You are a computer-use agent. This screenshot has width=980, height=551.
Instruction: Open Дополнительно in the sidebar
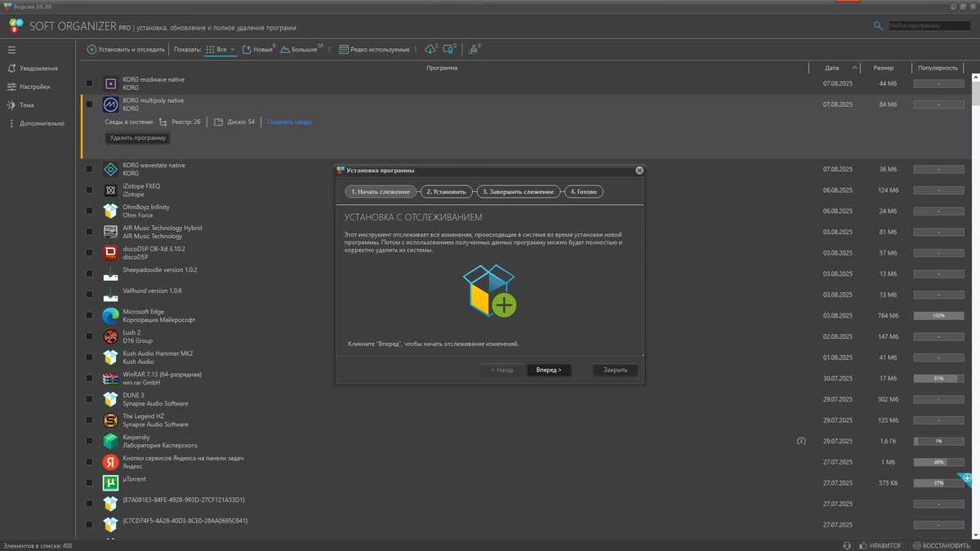click(x=36, y=123)
